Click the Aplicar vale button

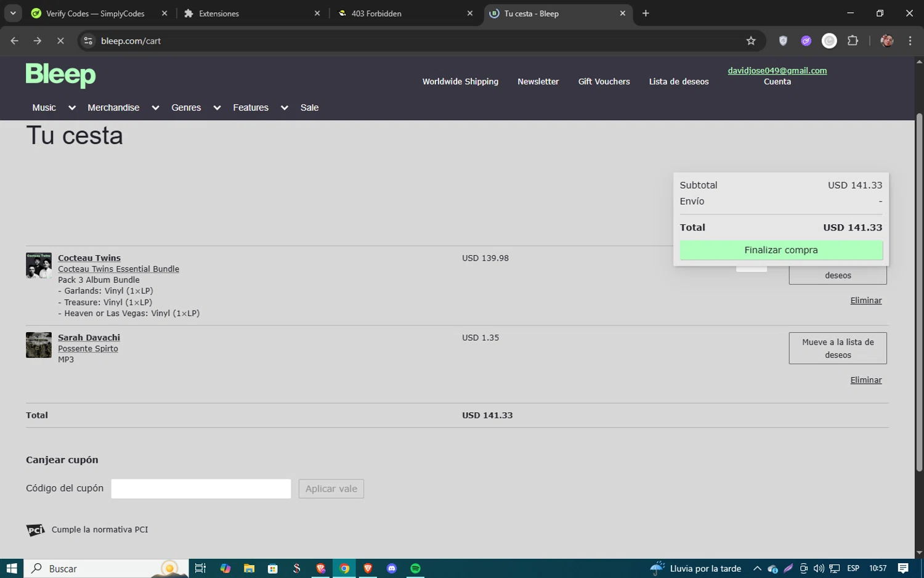(x=331, y=489)
